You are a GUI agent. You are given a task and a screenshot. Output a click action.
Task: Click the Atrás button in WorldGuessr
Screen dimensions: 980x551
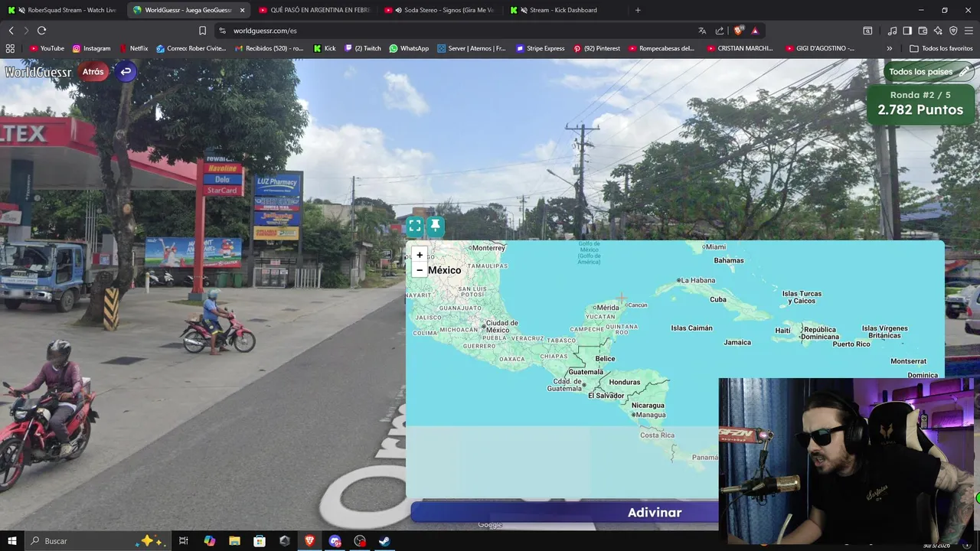pyautogui.click(x=93, y=72)
